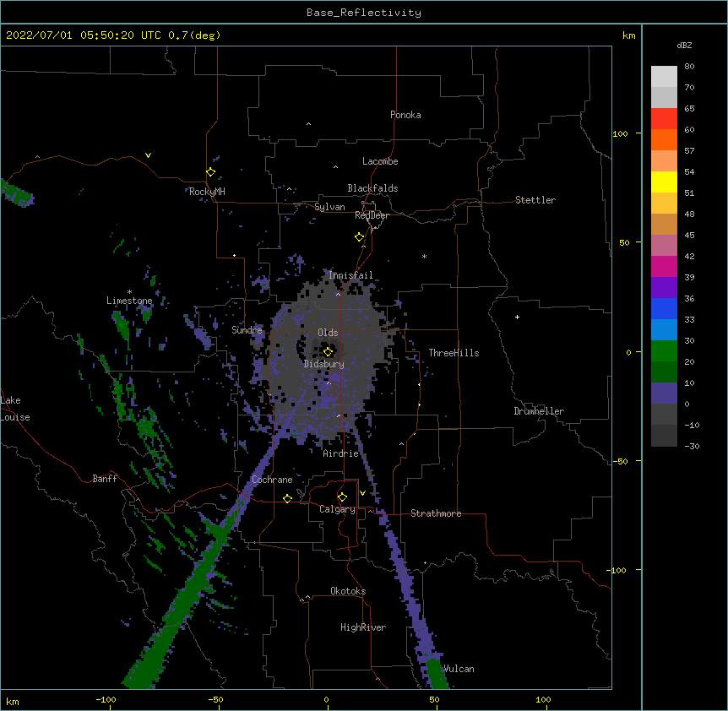Click the km unit label at top right
728x711 pixels.
point(628,35)
